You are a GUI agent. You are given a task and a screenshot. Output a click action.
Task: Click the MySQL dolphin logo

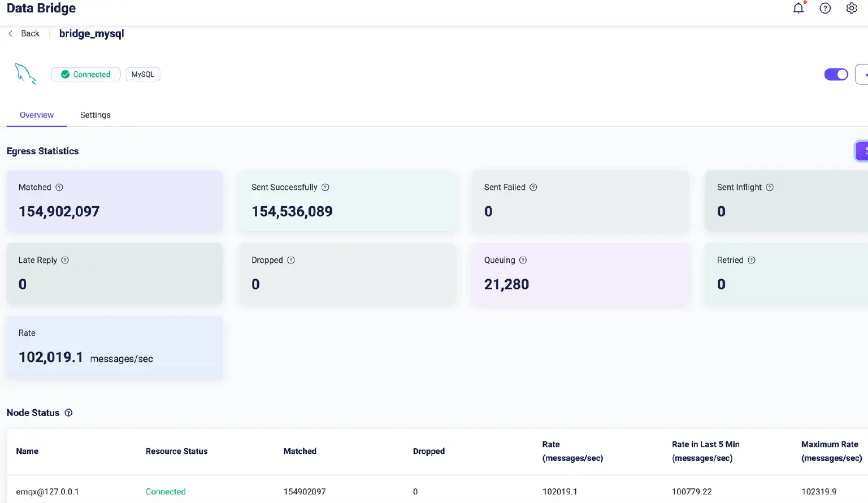pos(25,74)
